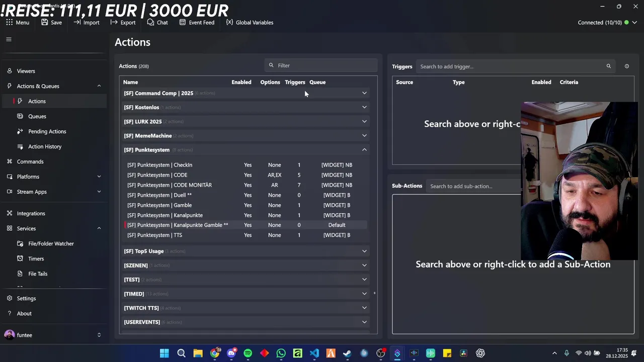
Task: Sort actions by the Queue column header
Action: (317, 82)
